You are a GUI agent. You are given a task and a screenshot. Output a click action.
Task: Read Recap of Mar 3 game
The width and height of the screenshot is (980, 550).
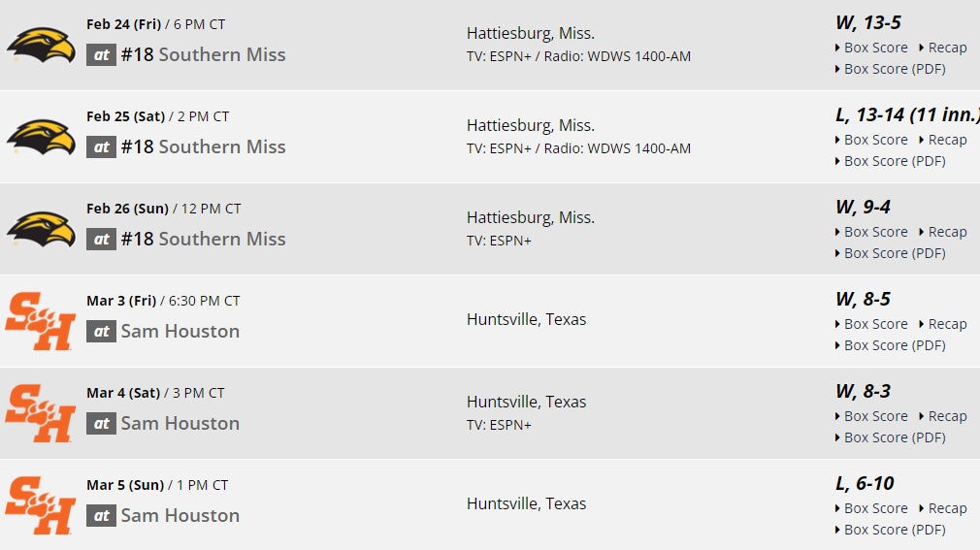(947, 324)
